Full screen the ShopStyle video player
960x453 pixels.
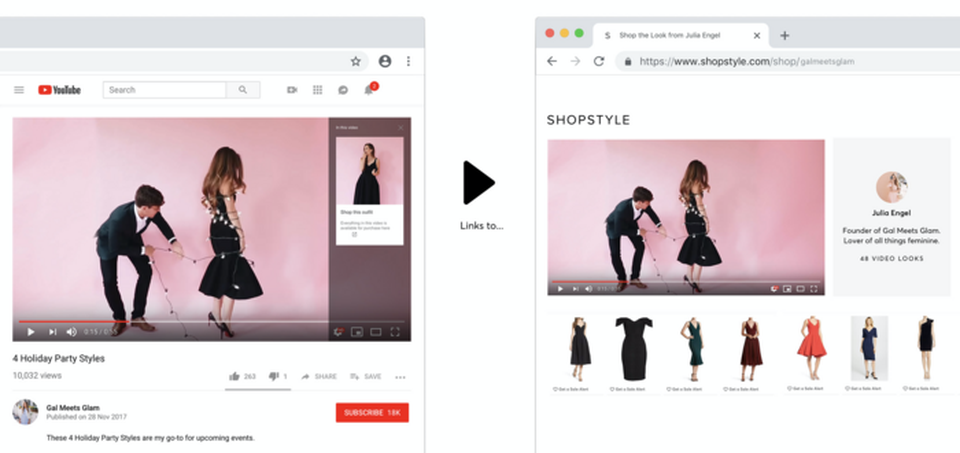tap(814, 288)
